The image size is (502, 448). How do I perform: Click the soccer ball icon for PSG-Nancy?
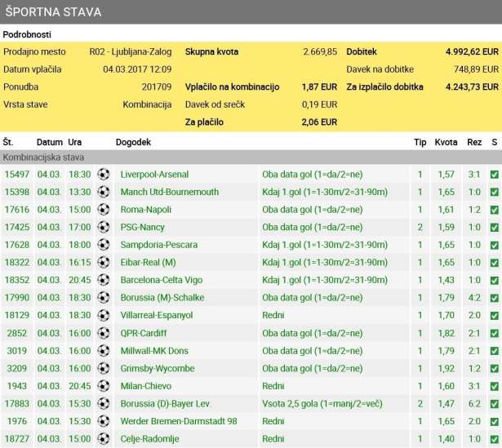pos(104,227)
